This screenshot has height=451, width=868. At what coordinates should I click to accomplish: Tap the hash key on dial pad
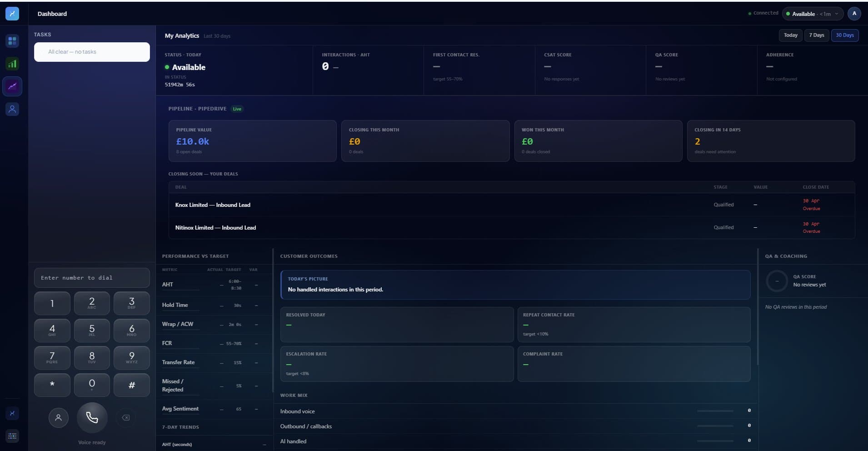pyautogui.click(x=132, y=385)
